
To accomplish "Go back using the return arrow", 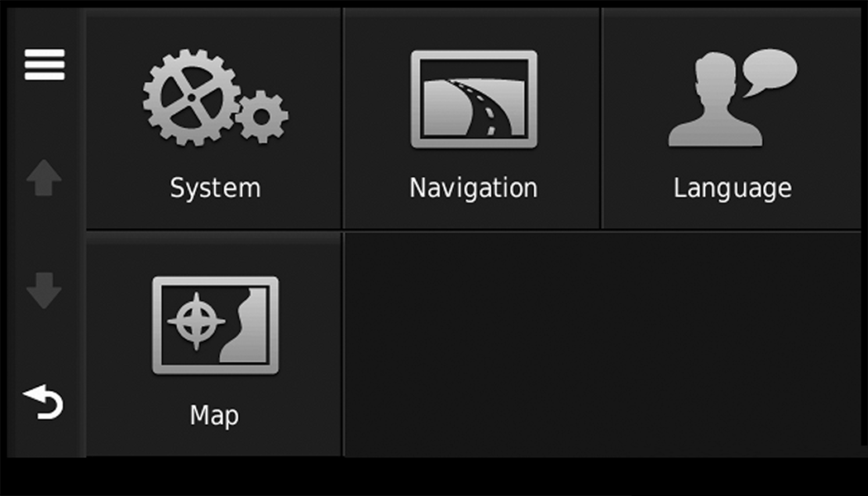I will tap(44, 403).
